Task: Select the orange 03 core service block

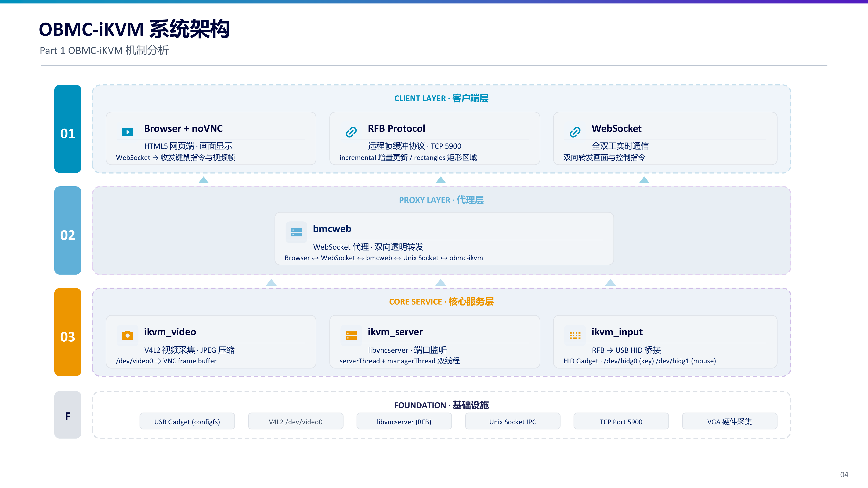Action: pyautogui.click(x=68, y=332)
